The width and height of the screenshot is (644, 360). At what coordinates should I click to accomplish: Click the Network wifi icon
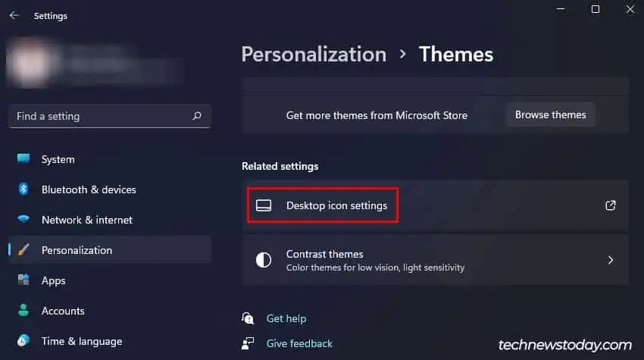tap(23, 220)
